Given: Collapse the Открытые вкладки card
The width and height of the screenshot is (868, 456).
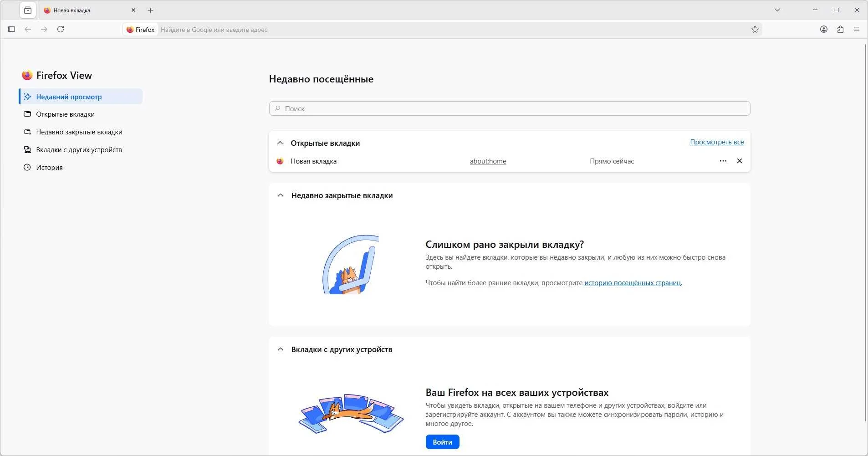Looking at the screenshot, I should click(x=280, y=143).
